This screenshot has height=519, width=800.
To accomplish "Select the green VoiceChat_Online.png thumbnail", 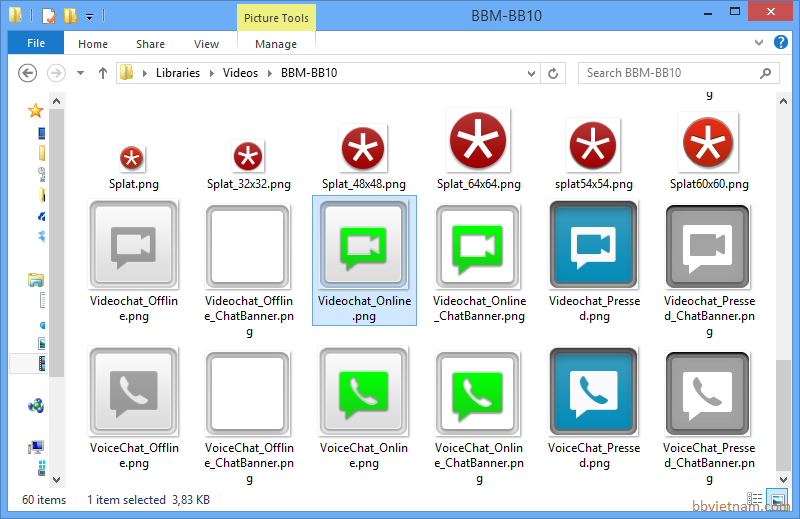I will click(364, 392).
